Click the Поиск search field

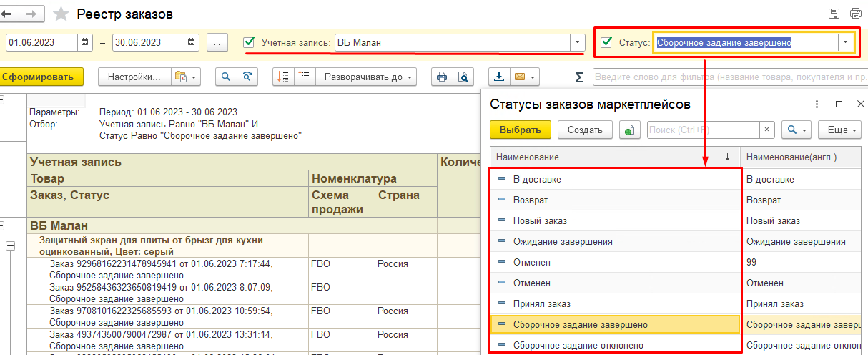703,130
